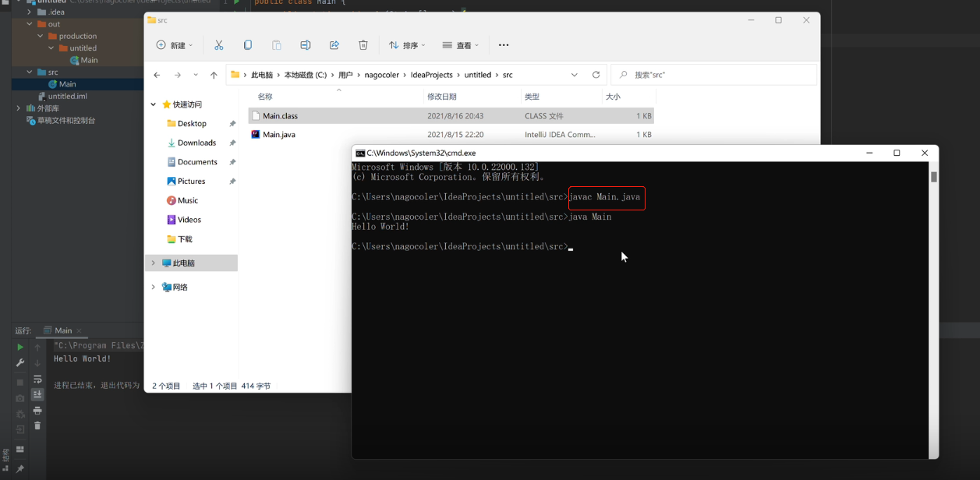This screenshot has height=480, width=980.
Task: Open the address bar history dropdown
Action: click(575, 75)
